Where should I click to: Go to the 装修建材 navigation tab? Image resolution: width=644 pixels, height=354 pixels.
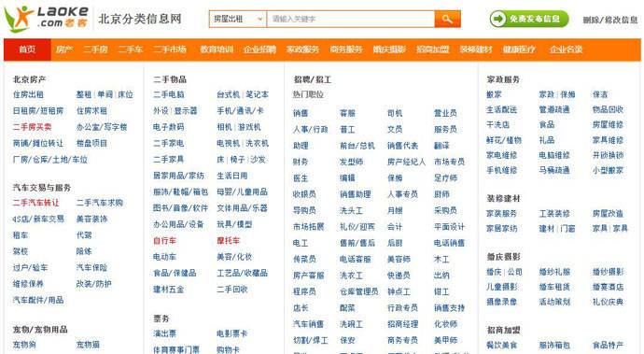tap(476, 50)
